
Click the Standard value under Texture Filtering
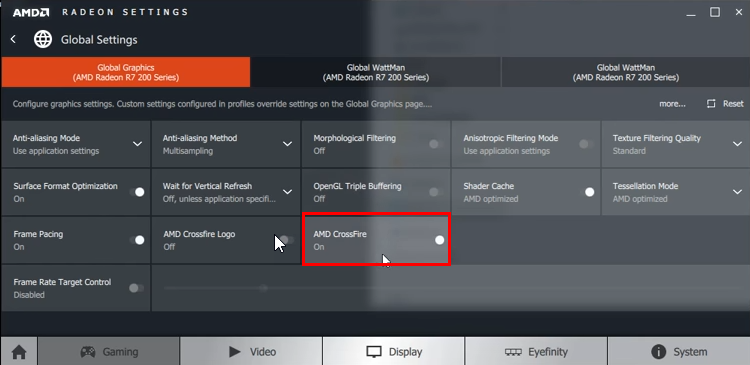(629, 151)
